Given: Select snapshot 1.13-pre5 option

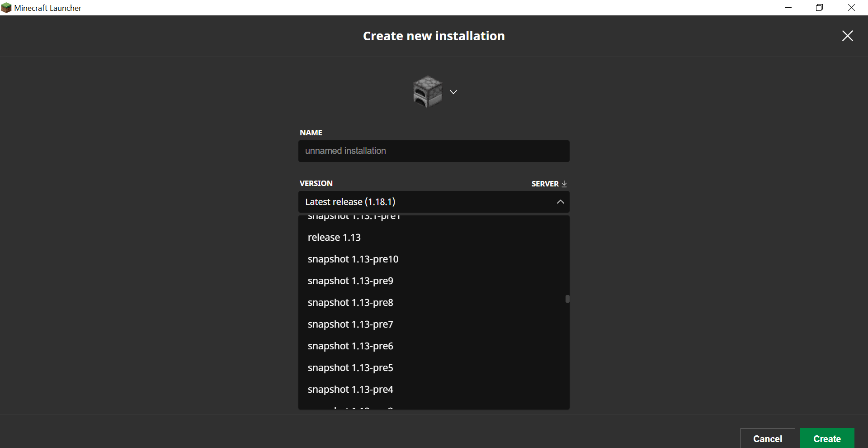Looking at the screenshot, I should 350,368.
